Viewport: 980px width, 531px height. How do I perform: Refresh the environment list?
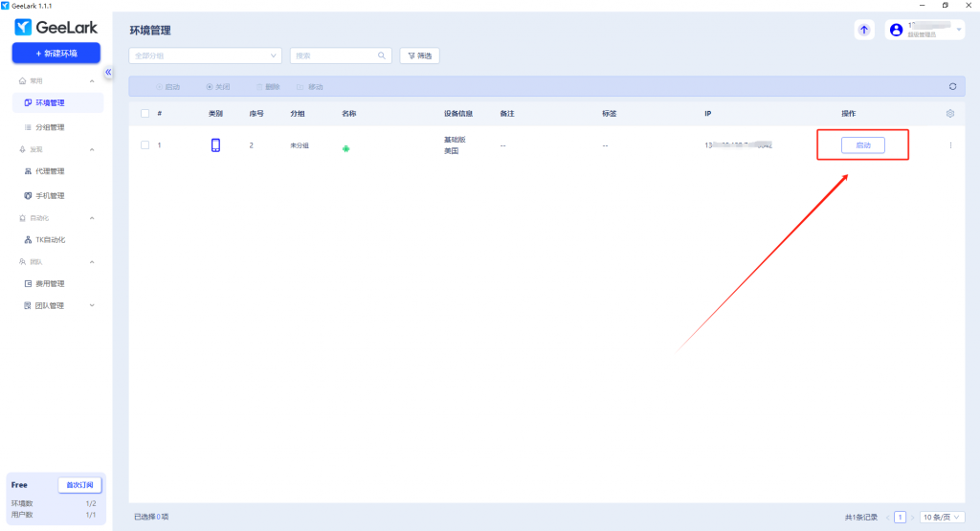pos(952,86)
